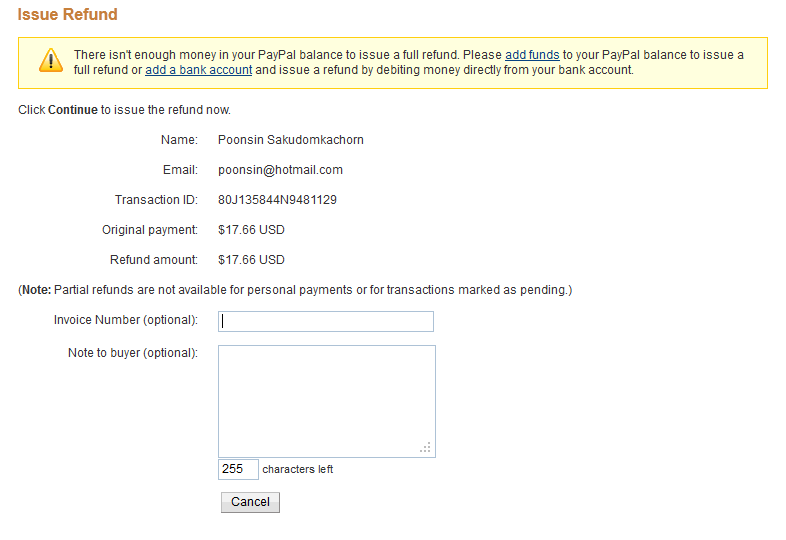This screenshot has width=786, height=540.
Task: Click the Issue Refund page heading
Action: click(x=68, y=15)
